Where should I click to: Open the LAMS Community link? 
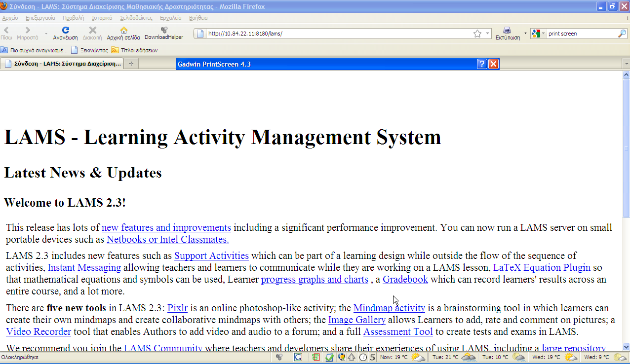tap(163, 348)
